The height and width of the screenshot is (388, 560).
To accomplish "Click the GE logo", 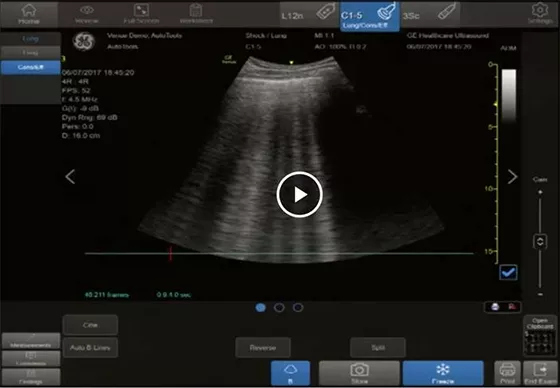I will (x=84, y=41).
